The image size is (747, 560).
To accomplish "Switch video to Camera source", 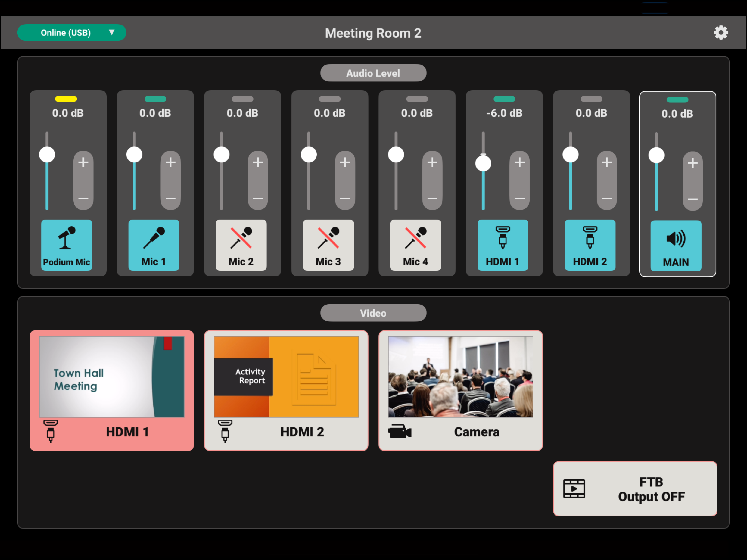I will 460,390.
